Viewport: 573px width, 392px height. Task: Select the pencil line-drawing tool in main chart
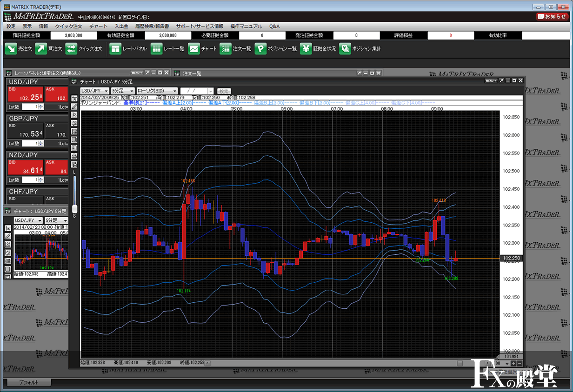click(74, 106)
